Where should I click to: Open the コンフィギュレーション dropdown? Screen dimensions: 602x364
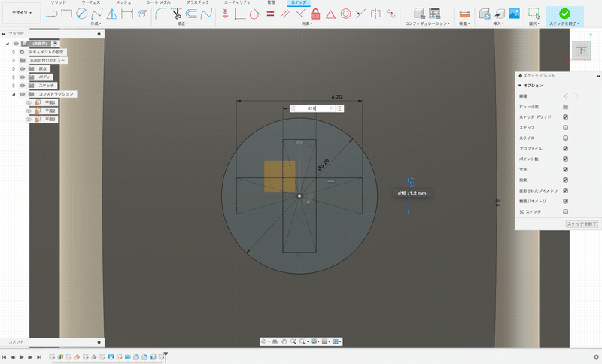pyautogui.click(x=427, y=23)
